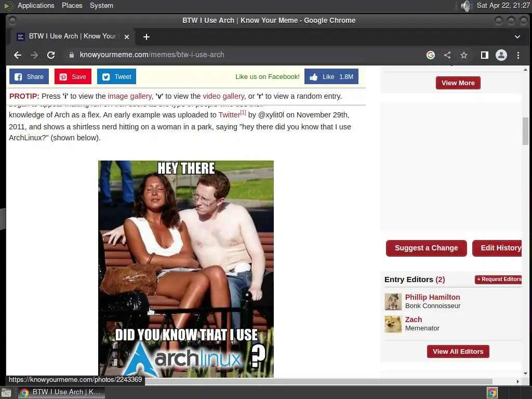The image size is (532, 399).
Task: Open the Applications menu
Action: [x=36, y=5]
